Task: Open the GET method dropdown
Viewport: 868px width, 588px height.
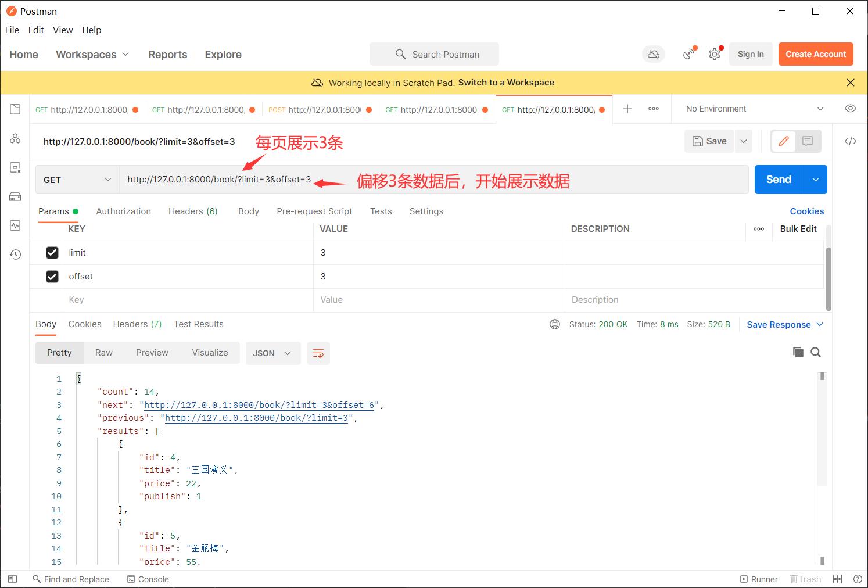Action: (77, 180)
